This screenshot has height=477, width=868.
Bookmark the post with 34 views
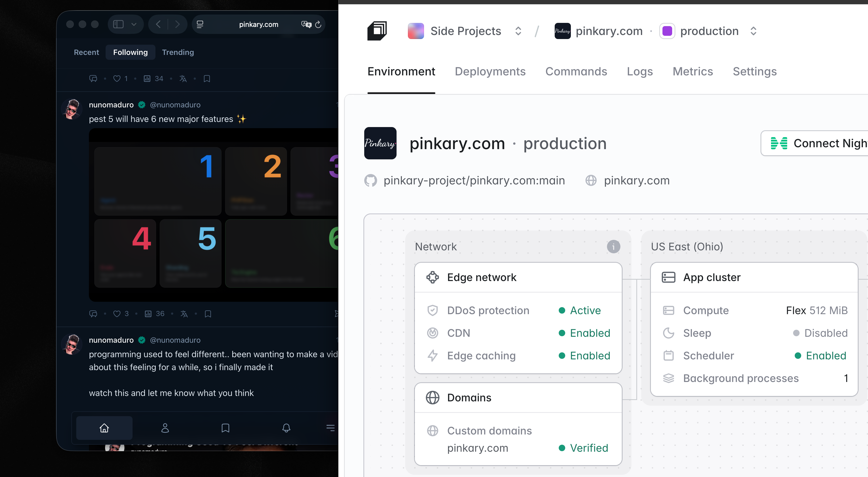click(207, 78)
